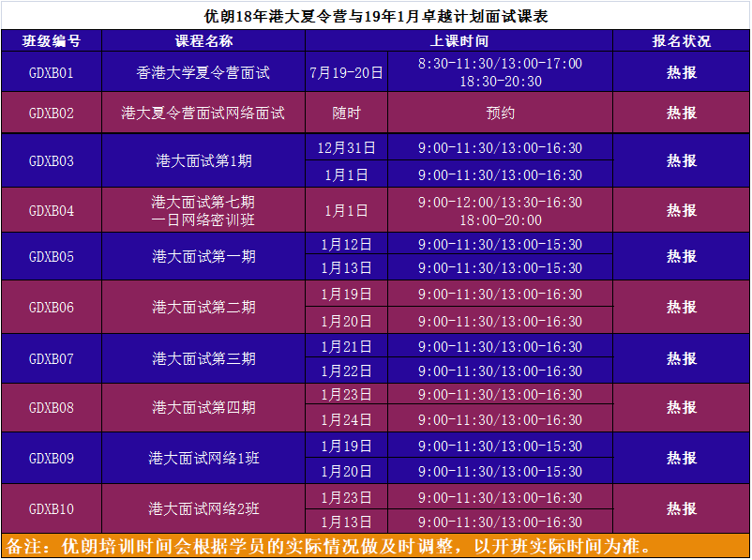Select the 12月31日 date cell
This screenshot has width=752, height=560.
coord(346,147)
